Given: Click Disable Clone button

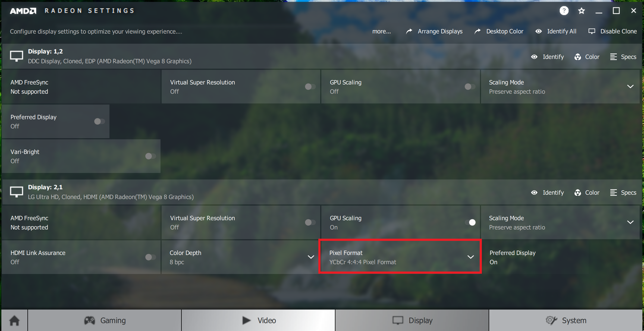Looking at the screenshot, I should click(612, 31).
